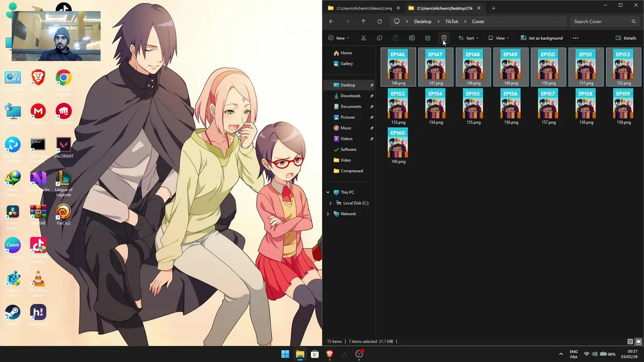Viewport: 644px width, 362px height.
Task: Select Canva desktop icon
Action: click(13, 248)
